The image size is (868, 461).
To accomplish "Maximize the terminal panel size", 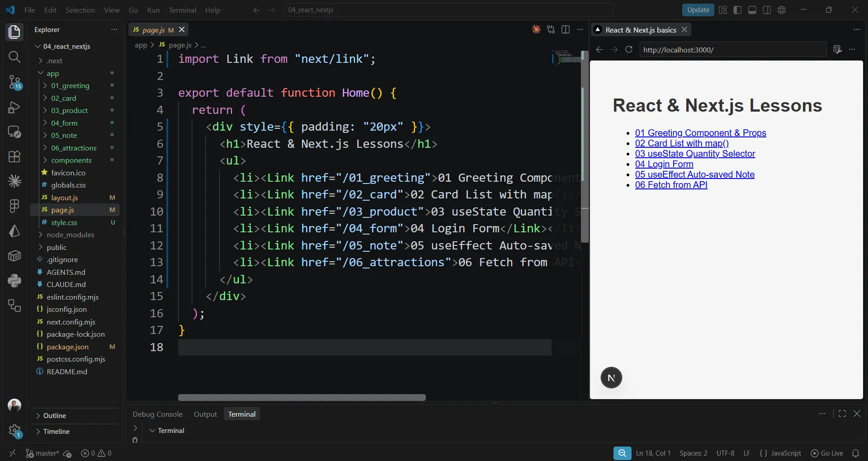I will [842, 414].
